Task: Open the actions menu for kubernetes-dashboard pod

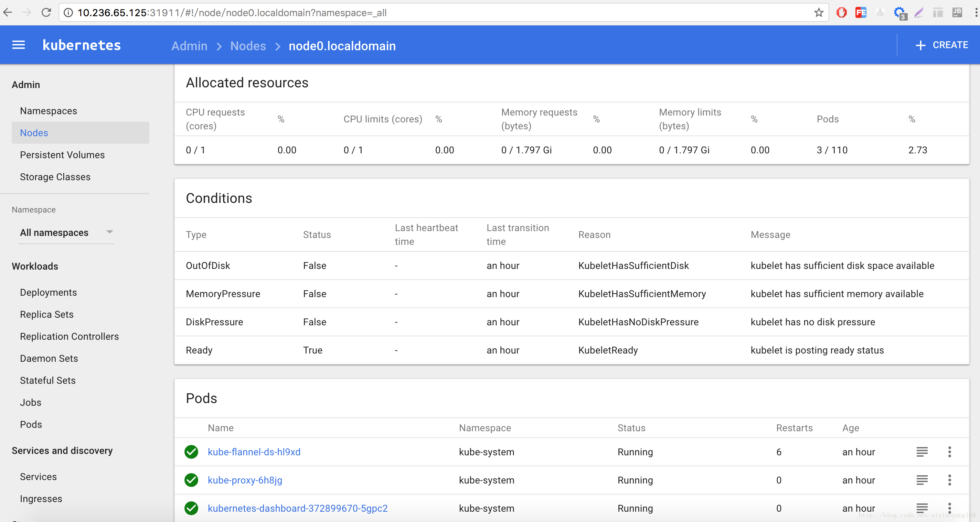Action: point(950,508)
